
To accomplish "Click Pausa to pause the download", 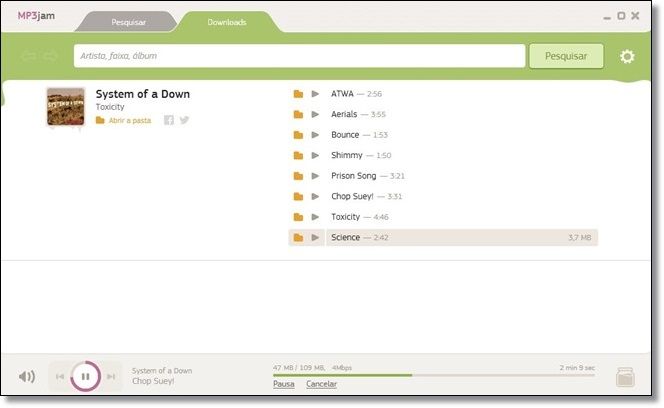I will click(284, 384).
